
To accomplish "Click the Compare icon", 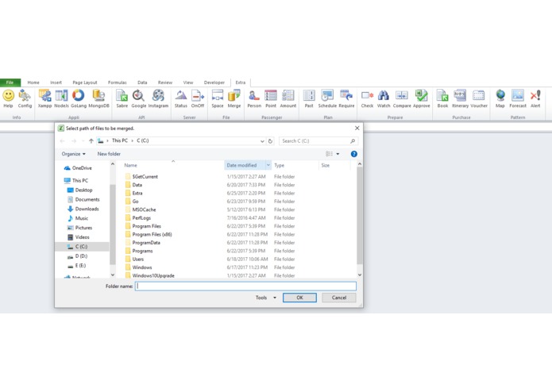I will pos(402,95).
